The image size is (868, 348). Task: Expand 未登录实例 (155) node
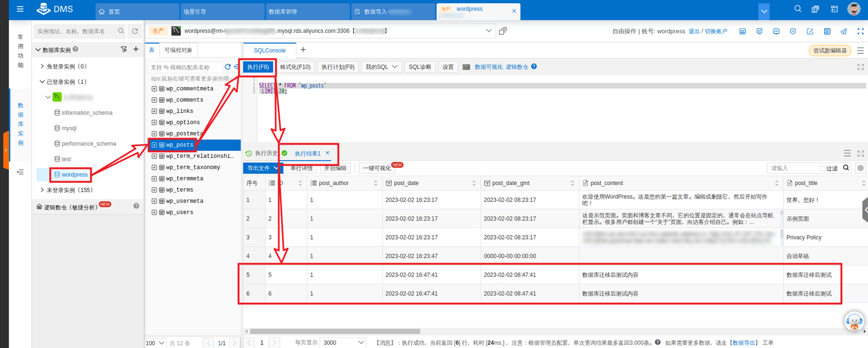click(x=42, y=190)
